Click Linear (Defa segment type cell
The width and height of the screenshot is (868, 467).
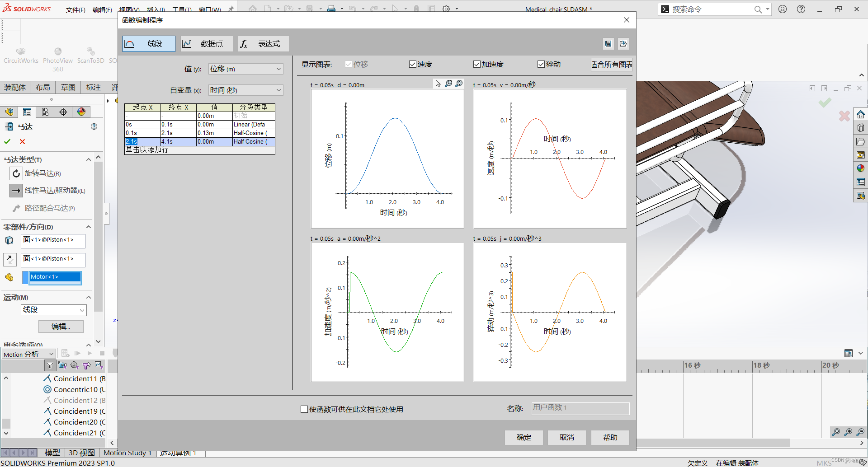(254, 124)
